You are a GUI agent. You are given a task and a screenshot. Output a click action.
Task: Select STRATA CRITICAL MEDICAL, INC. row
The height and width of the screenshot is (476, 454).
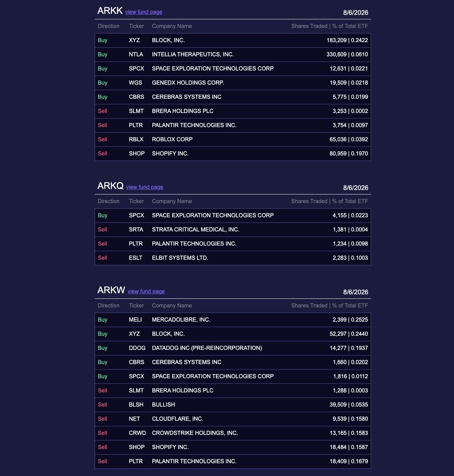pos(233,230)
